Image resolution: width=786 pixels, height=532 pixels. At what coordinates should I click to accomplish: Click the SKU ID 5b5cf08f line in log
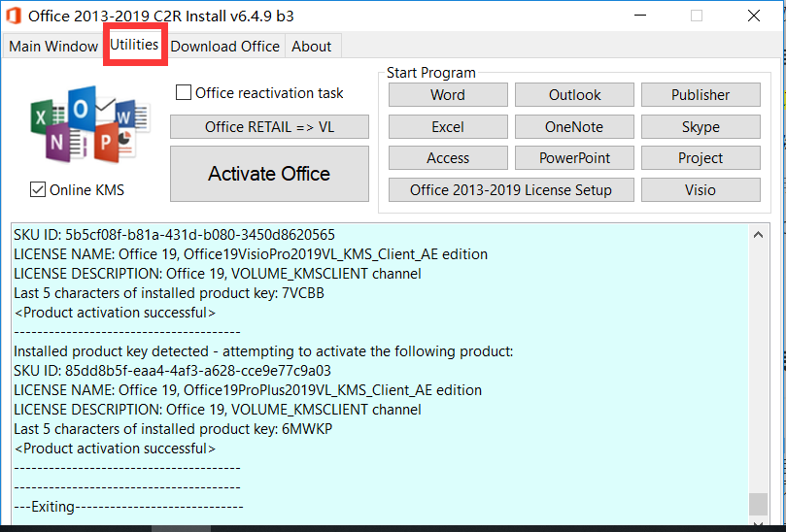(175, 234)
